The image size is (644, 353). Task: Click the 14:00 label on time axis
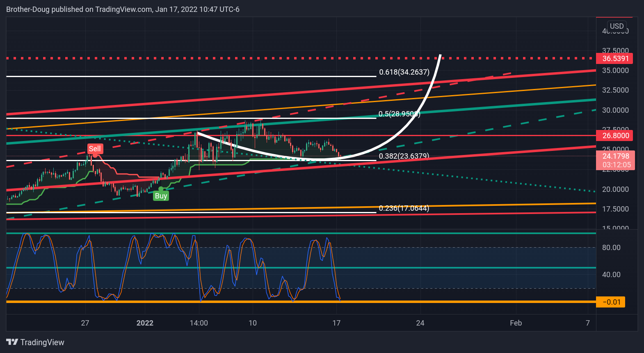click(x=199, y=323)
